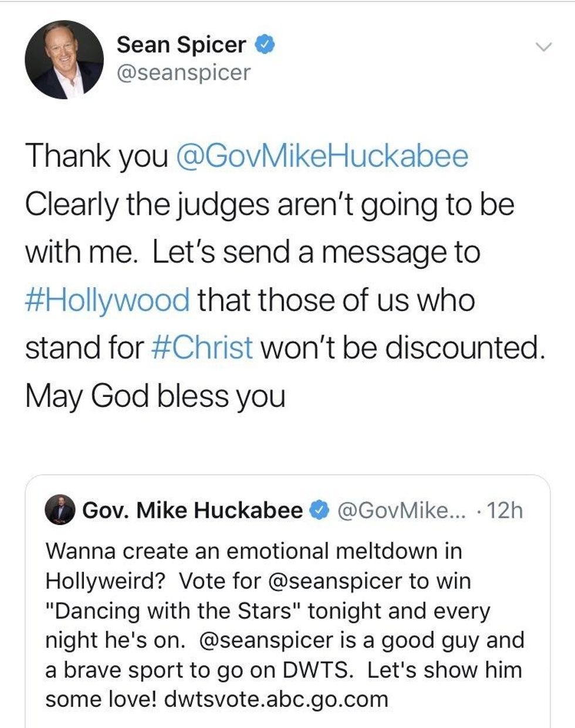Click the blue verified badge beside Sean Spicer
Image resolution: width=575 pixels, height=728 pixels.
(x=265, y=45)
